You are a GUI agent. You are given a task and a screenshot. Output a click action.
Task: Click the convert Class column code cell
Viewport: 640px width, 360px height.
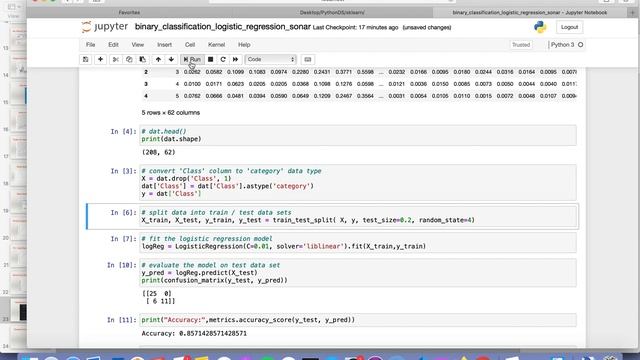pyautogui.click(x=358, y=182)
